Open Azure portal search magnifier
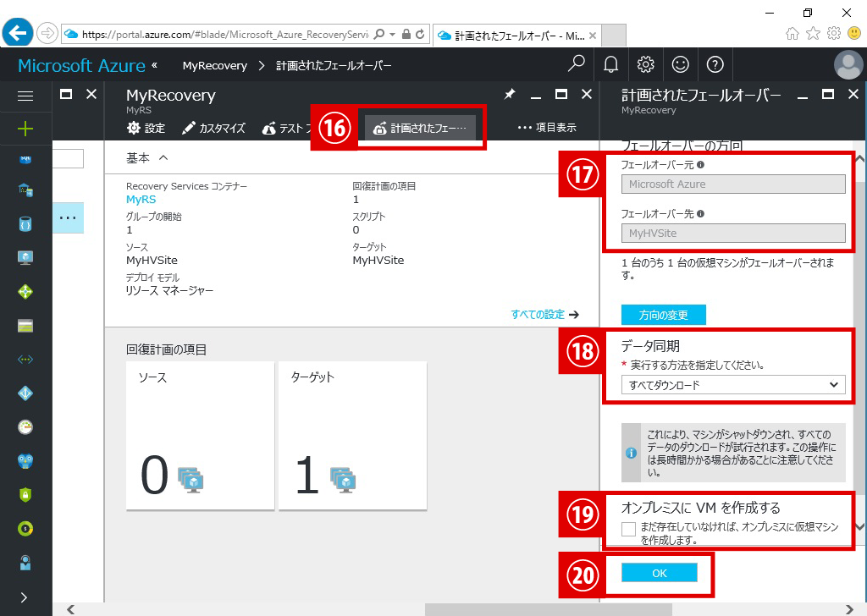This screenshot has height=616, width=867. point(576,64)
